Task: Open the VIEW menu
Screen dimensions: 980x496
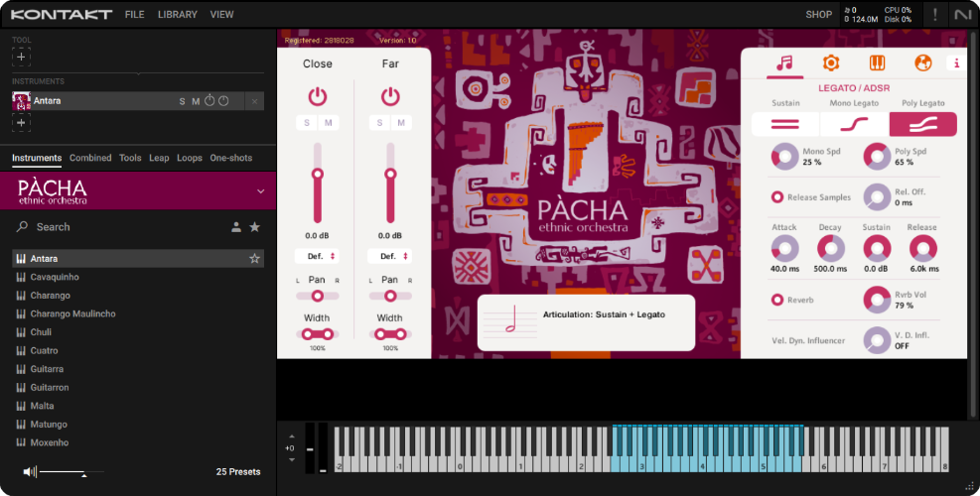Action: click(221, 14)
